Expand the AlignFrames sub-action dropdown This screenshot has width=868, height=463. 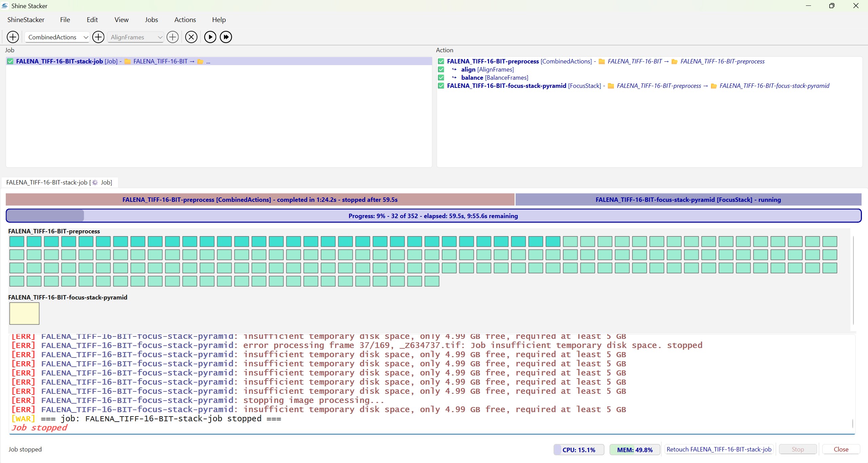pyautogui.click(x=136, y=37)
